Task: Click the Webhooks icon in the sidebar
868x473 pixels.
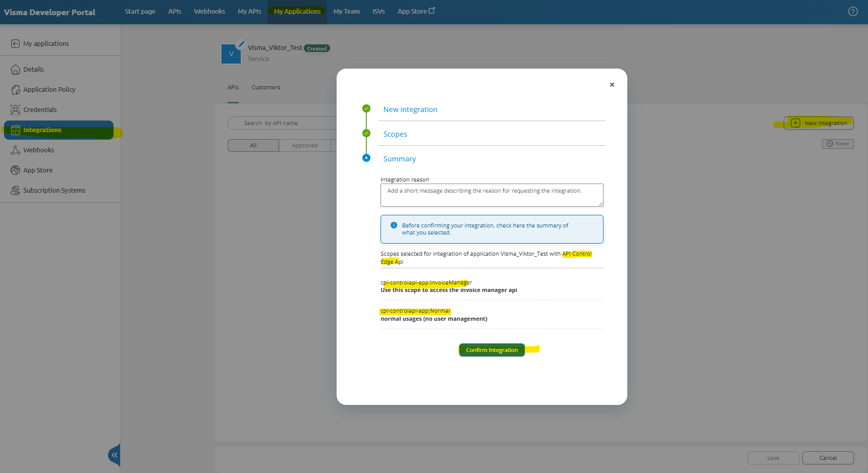Action: (x=15, y=150)
